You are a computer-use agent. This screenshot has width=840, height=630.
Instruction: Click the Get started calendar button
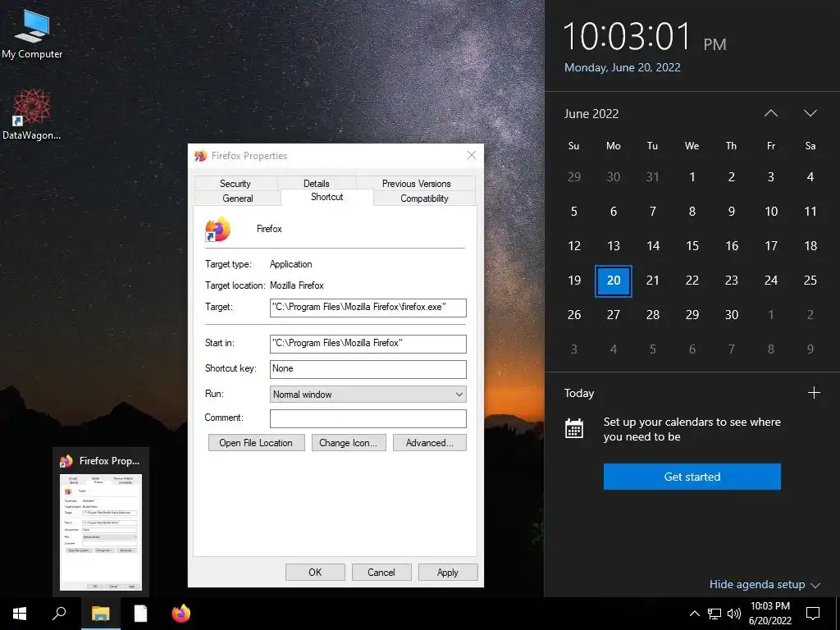692,477
